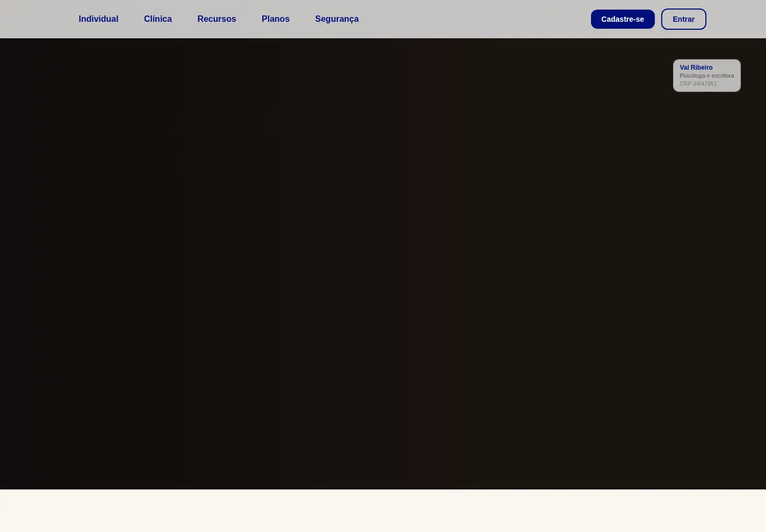Open the Clínica menu item
766x532 pixels.
pos(158,19)
